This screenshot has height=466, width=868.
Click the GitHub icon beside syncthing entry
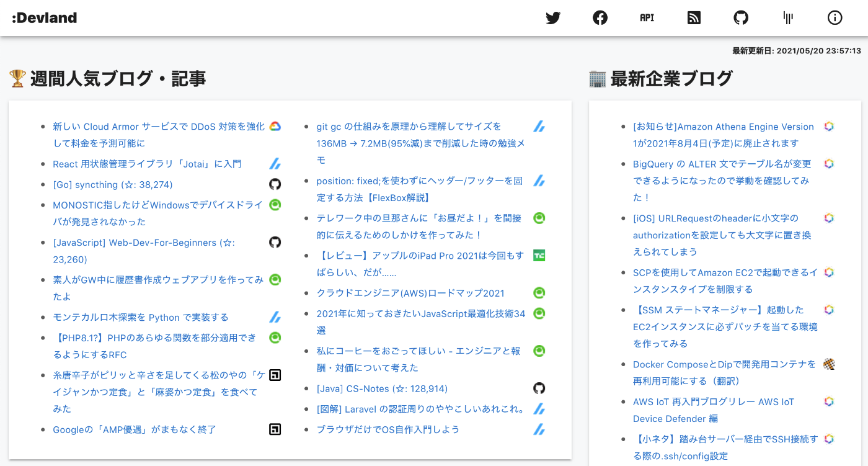275,184
